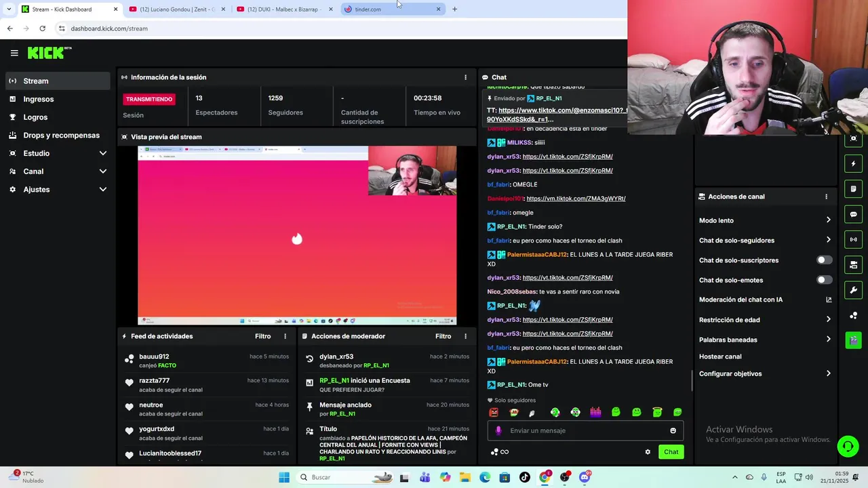The width and height of the screenshot is (868, 488).
Task: Select Stream in left sidebar
Action: pos(58,81)
